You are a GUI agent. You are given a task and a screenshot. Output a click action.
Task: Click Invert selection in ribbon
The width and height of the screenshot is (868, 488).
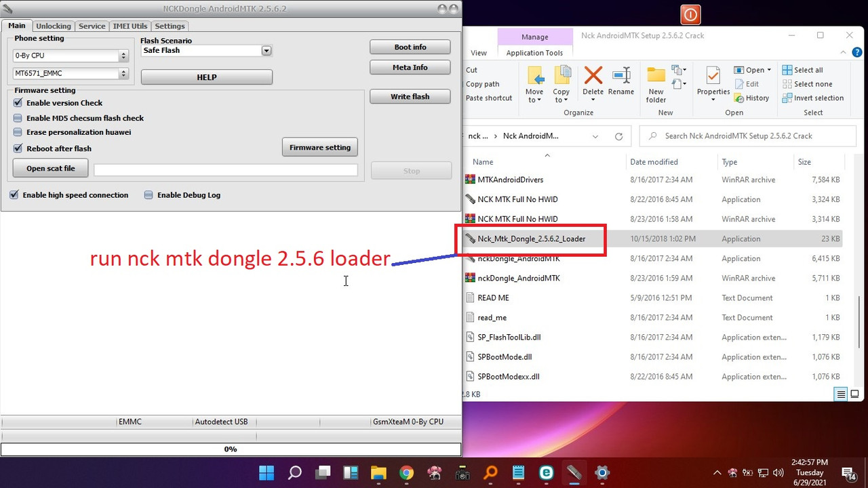(x=812, y=98)
